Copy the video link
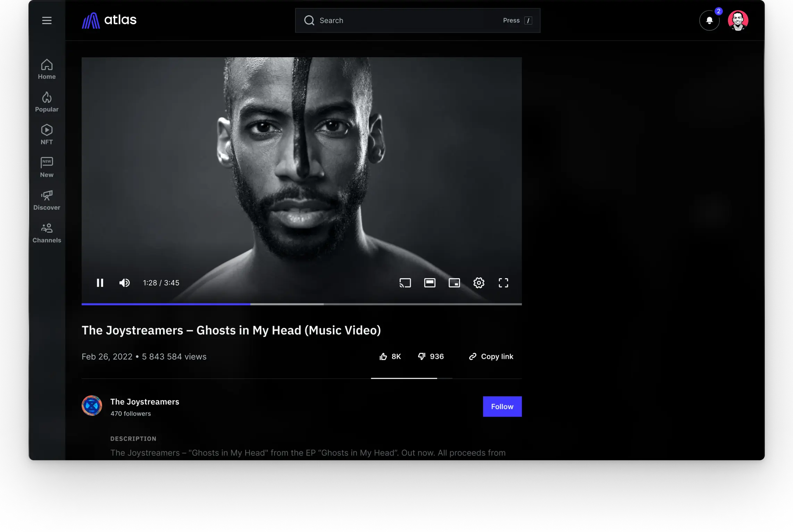Screen dimensions: 793x532 [491, 356]
